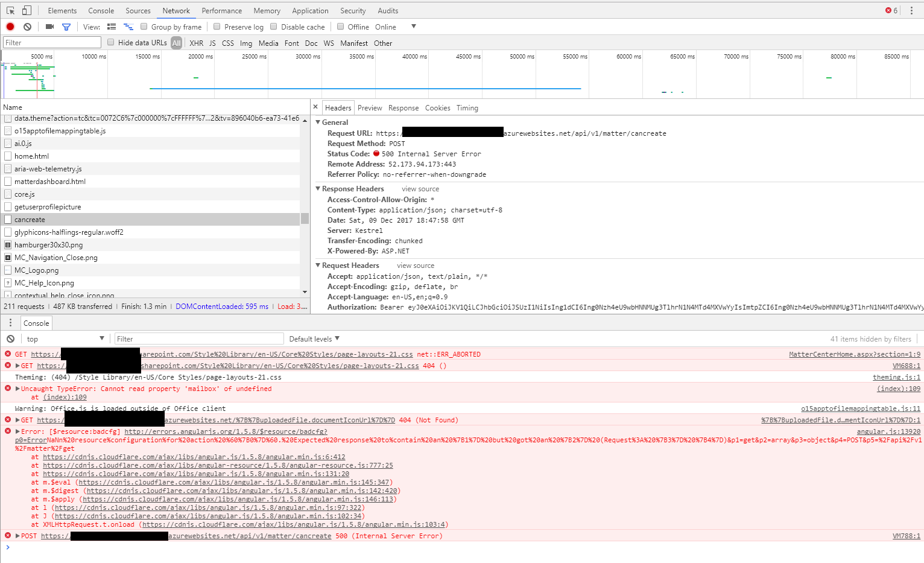Viewport: 924px width, 563px height.
Task: Expand the Uncaught TypeError console message
Action: 17,389
